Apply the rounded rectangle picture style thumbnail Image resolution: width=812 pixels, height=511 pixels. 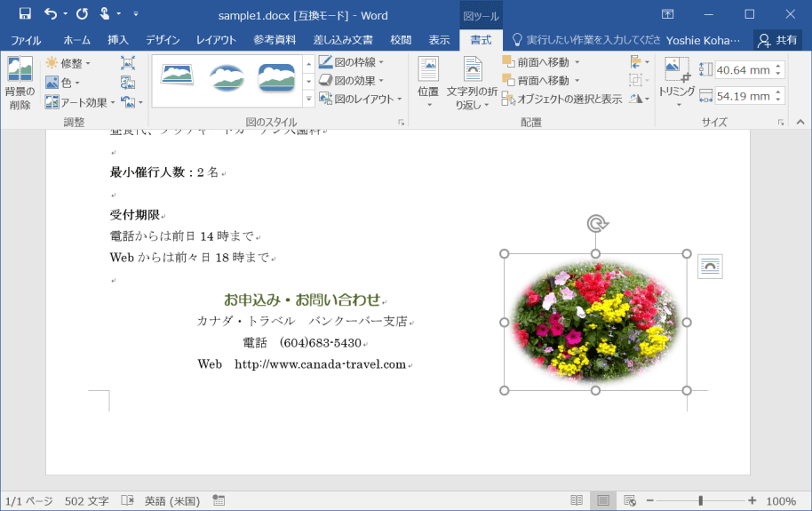click(x=276, y=77)
